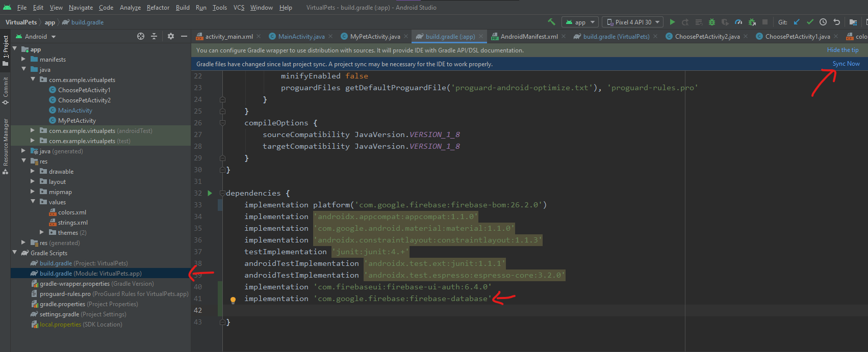Click the Hide the tip link
This screenshot has height=352, width=868.
click(843, 50)
